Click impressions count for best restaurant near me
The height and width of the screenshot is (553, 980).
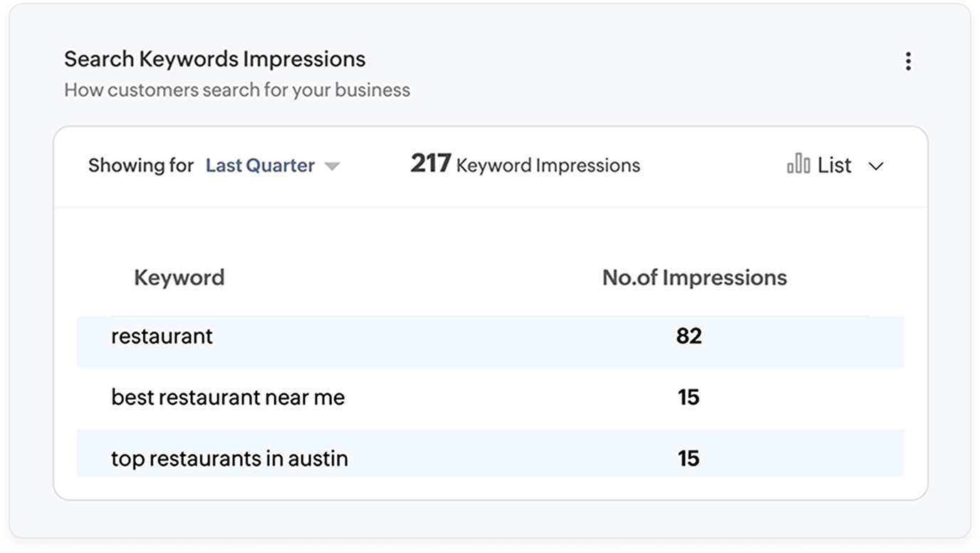point(689,397)
